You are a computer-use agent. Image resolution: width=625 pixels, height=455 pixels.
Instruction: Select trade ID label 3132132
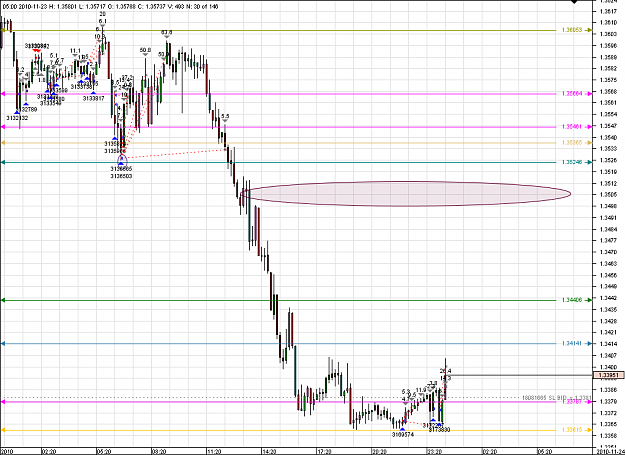[17, 118]
